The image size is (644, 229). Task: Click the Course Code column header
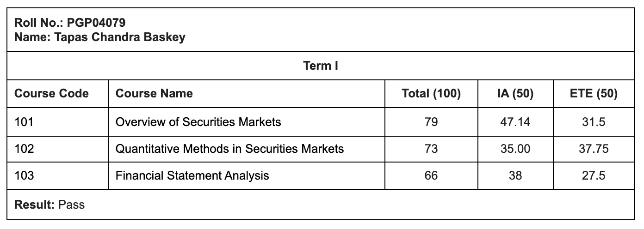52,94
